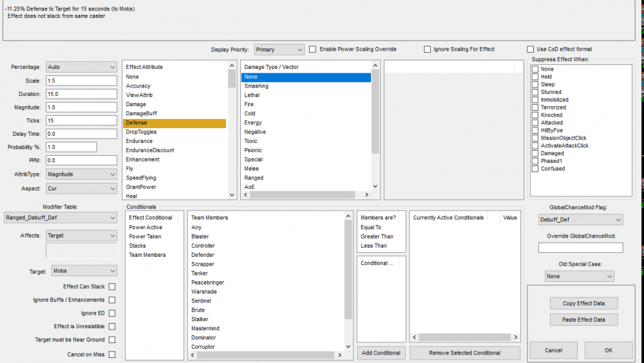This screenshot has width=644, height=363.
Task: Check the Ignore ED option
Action: tap(112, 313)
